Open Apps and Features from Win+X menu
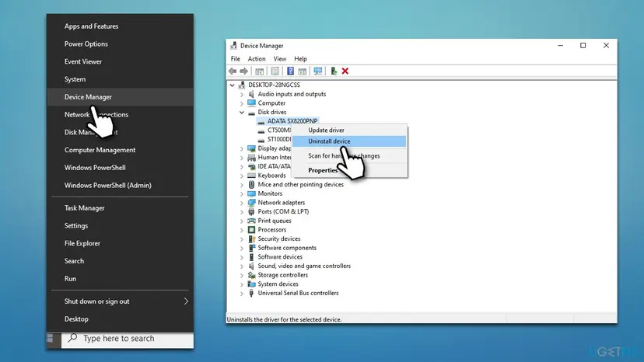This screenshot has height=362, width=644. click(x=120, y=26)
